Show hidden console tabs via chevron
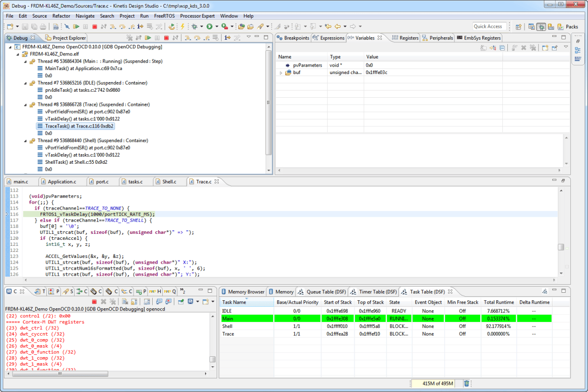 [182, 291]
